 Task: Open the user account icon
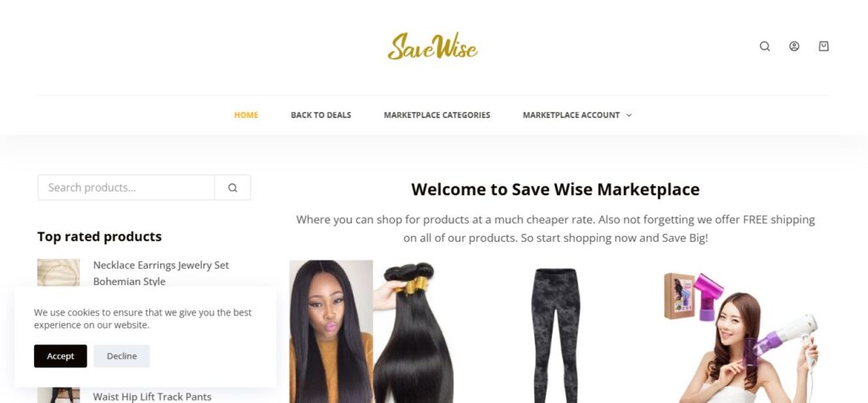793,47
